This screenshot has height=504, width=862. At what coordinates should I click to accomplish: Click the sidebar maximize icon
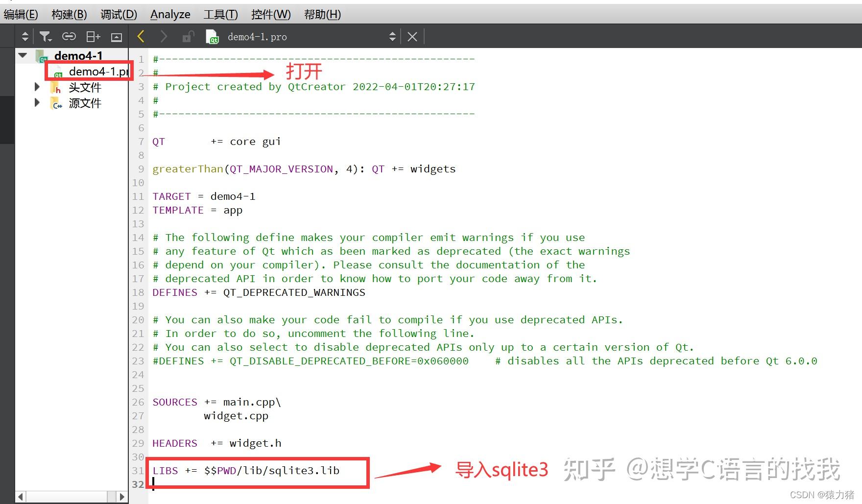(x=117, y=37)
